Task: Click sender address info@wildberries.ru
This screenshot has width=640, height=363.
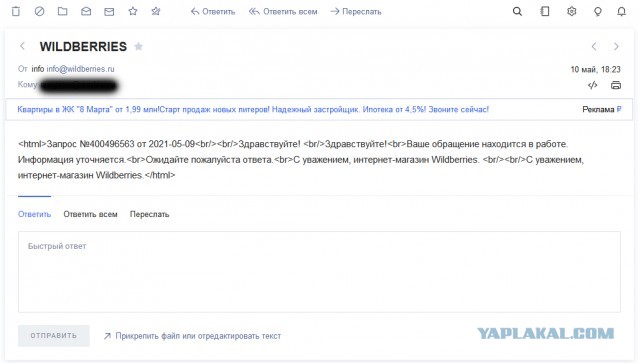Action: (x=80, y=69)
